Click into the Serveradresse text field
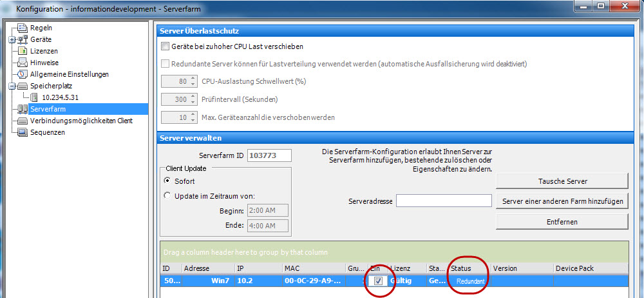 (x=444, y=201)
